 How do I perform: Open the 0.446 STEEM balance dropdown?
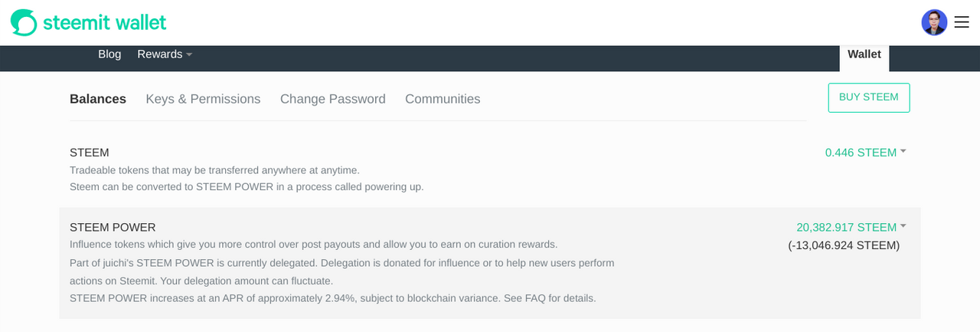click(865, 153)
